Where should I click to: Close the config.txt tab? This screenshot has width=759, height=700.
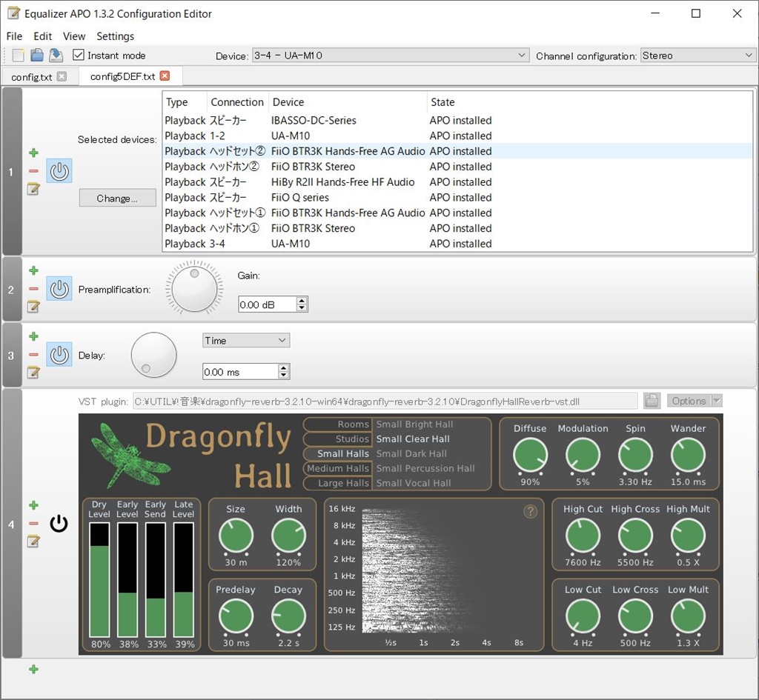(62, 76)
